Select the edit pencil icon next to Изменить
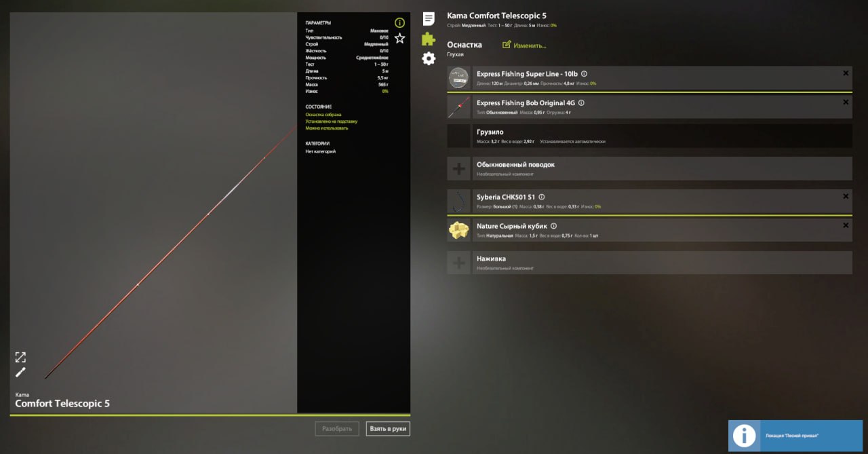Screen dimensions: 868x454 pos(507,45)
